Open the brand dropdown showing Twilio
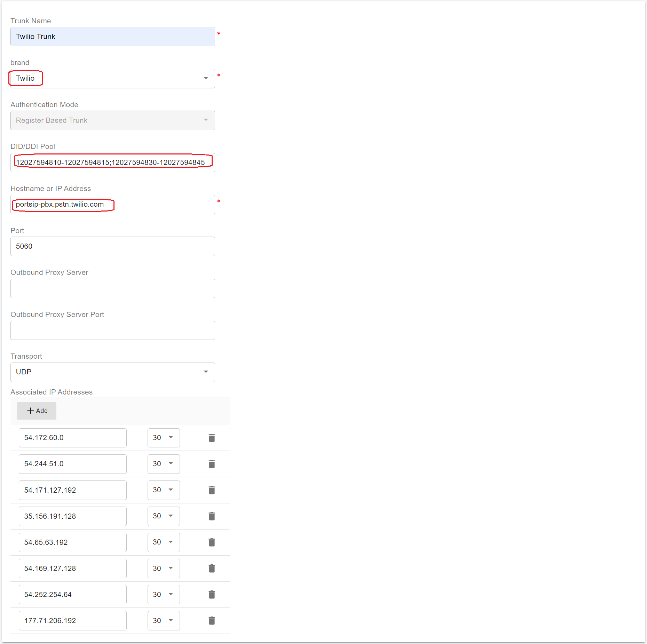 [x=112, y=78]
